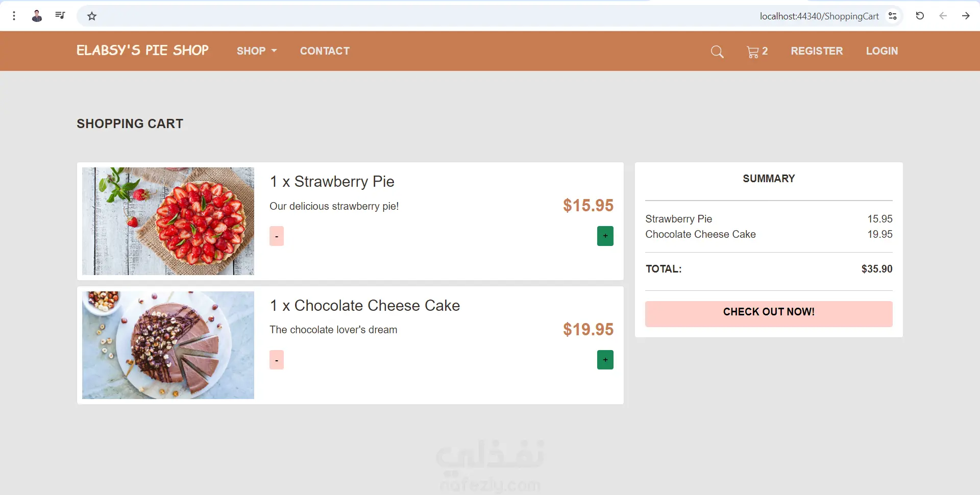Click the LOGIN link

[x=881, y=51]
